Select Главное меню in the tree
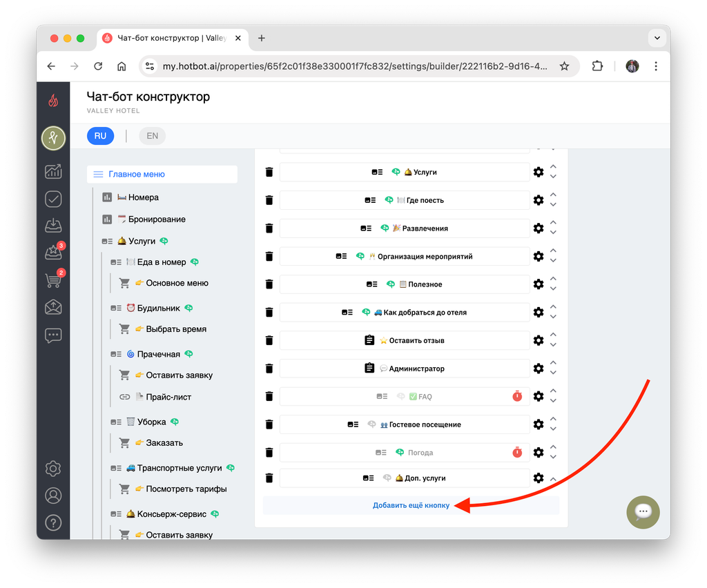Screen dimensions: 707x588 pos(162,175)
